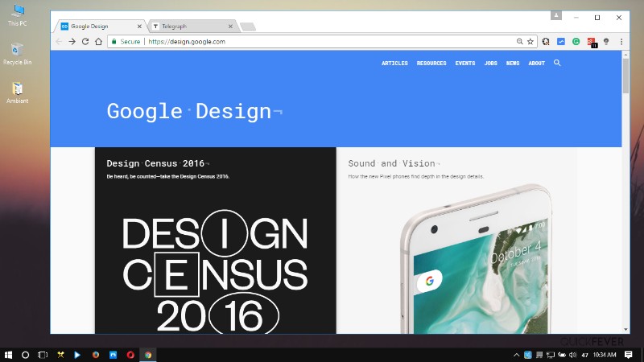Image resolution: width=644 pixels, height=362 pixels.
Task: Click the lightbulb extension icon
Action: (x=606, y=42)
